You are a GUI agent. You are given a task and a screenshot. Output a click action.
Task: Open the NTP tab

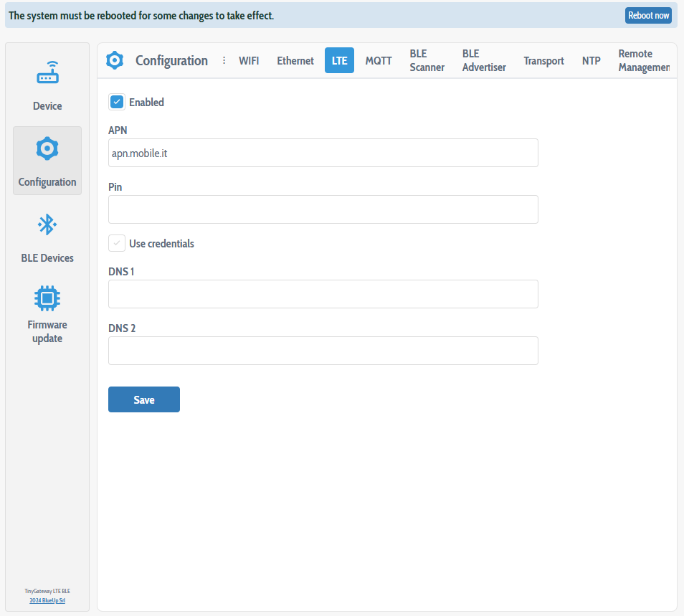click(591, 61)
